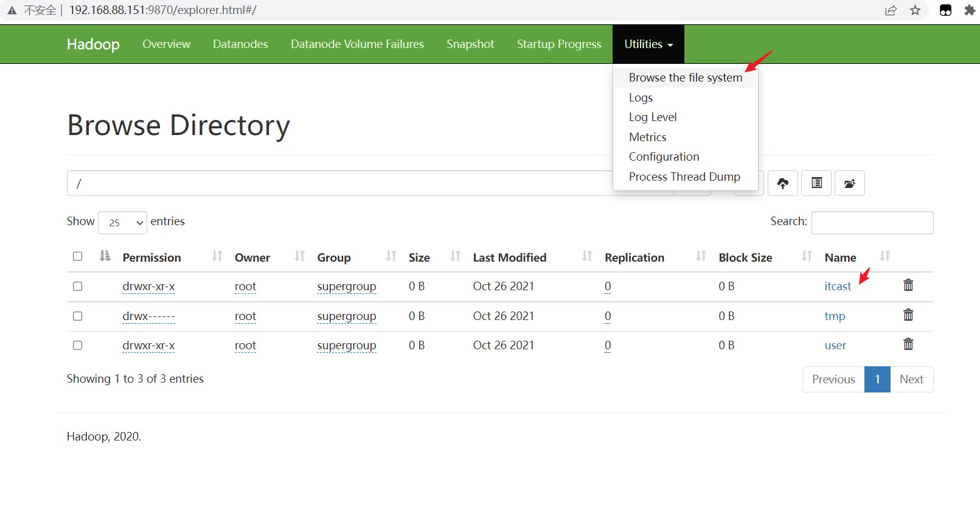
Task: Focus the Search input box
Action: (x=872, y=223)
